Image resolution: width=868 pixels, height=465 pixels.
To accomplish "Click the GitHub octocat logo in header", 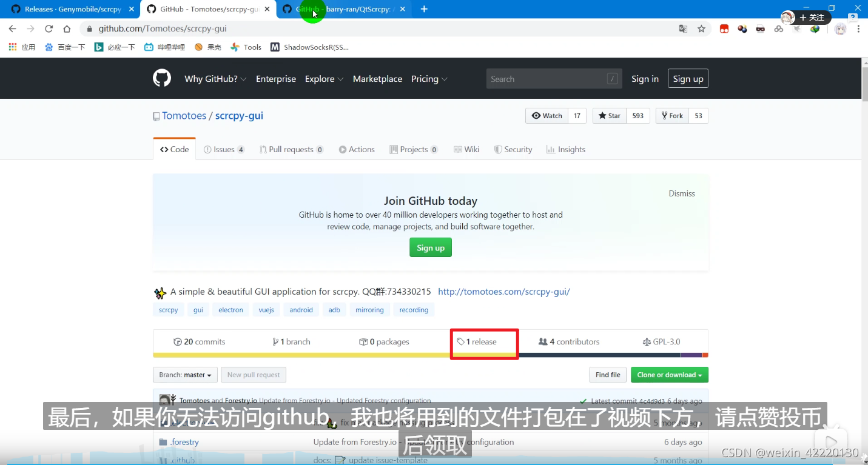I will [x=162, y=78].
